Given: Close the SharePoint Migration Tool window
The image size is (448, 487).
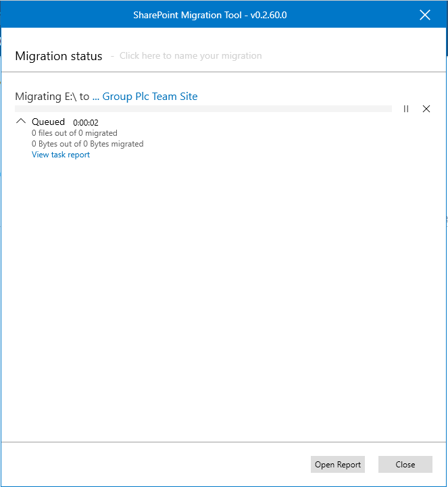Looking at the screenshot, I should 425,15.
